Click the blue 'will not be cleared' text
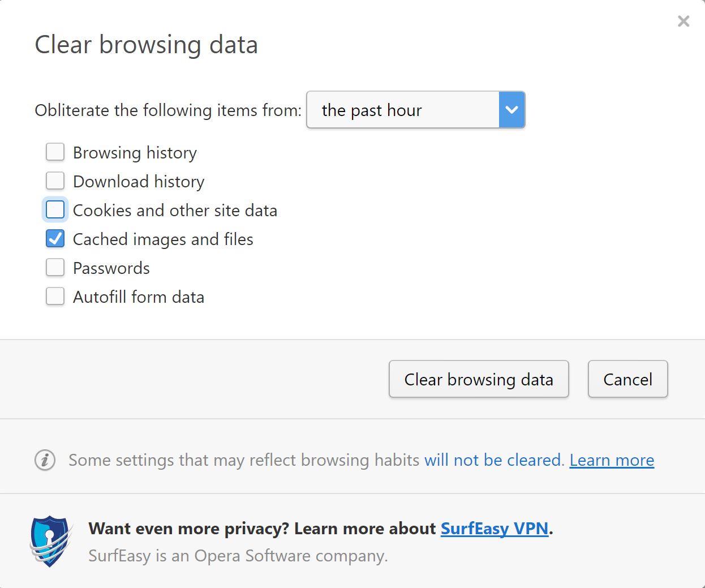Image resolution: width=705 pixels, height=588 pixels. click(x=495, y=460)
